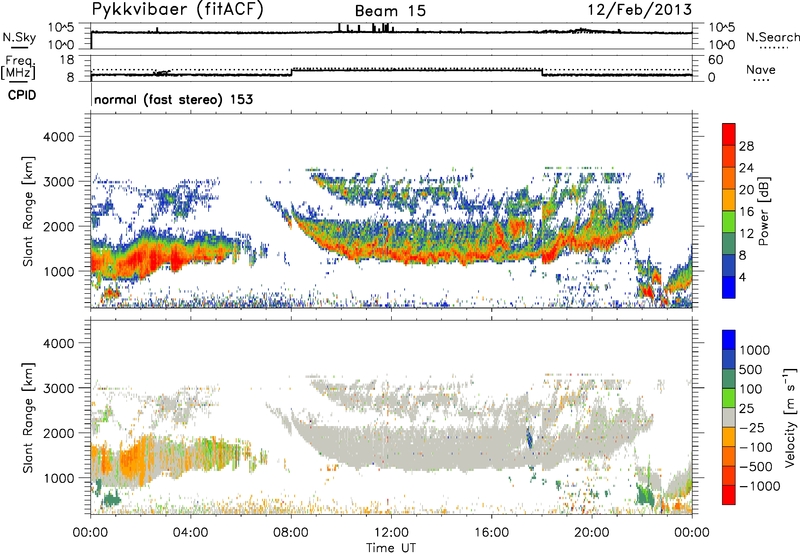Click the 4 label on Power color bar

[742, 277]
